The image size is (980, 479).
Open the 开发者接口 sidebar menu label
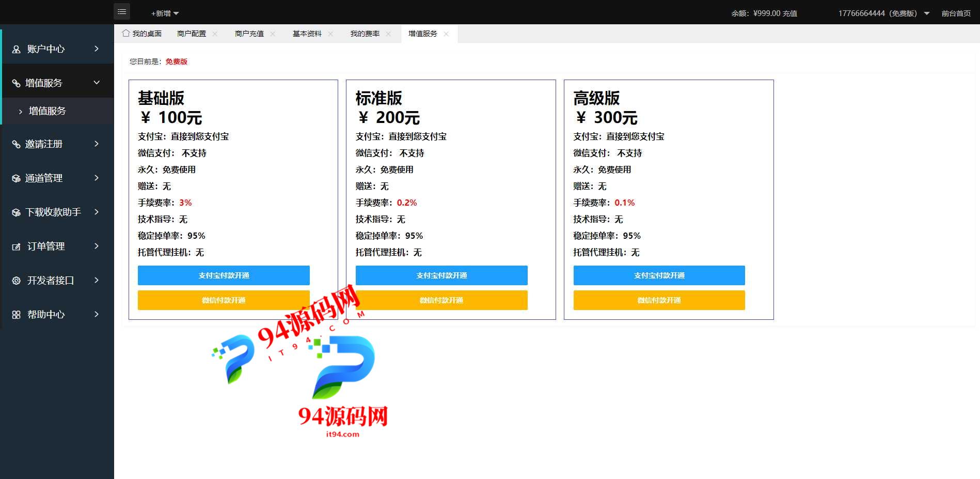coord(51,281)
